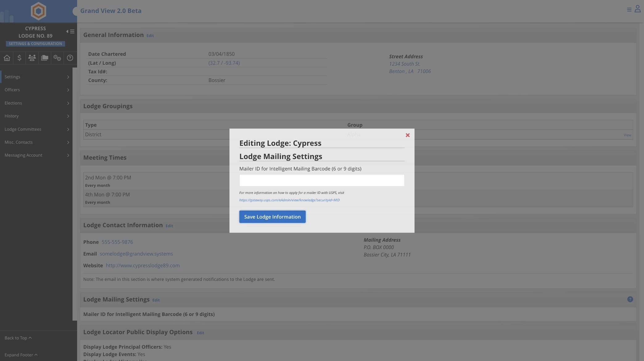This screenshot has width=644, height=361.
Task: Expand the Elections sidebar item
Action: [36, 103]
